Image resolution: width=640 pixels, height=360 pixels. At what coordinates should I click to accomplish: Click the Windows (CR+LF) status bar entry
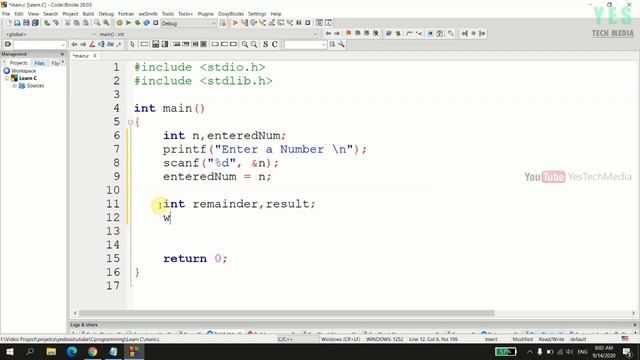point(340,339)
